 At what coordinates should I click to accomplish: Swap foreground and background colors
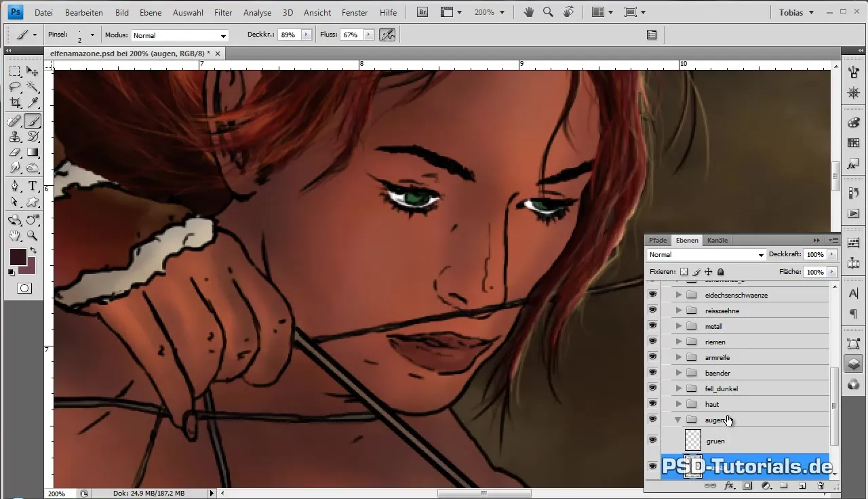point(33,251)
